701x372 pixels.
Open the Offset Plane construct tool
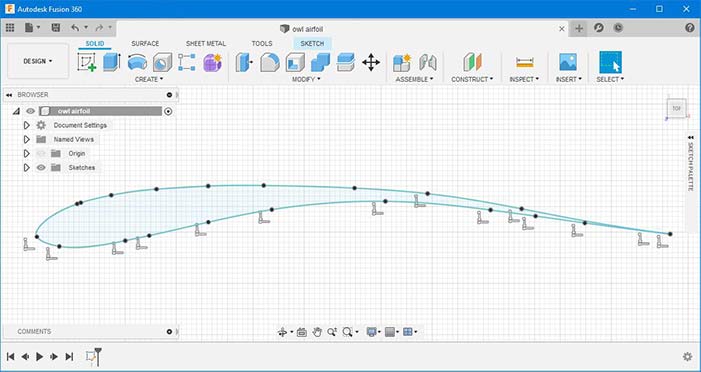coord(472,62)
